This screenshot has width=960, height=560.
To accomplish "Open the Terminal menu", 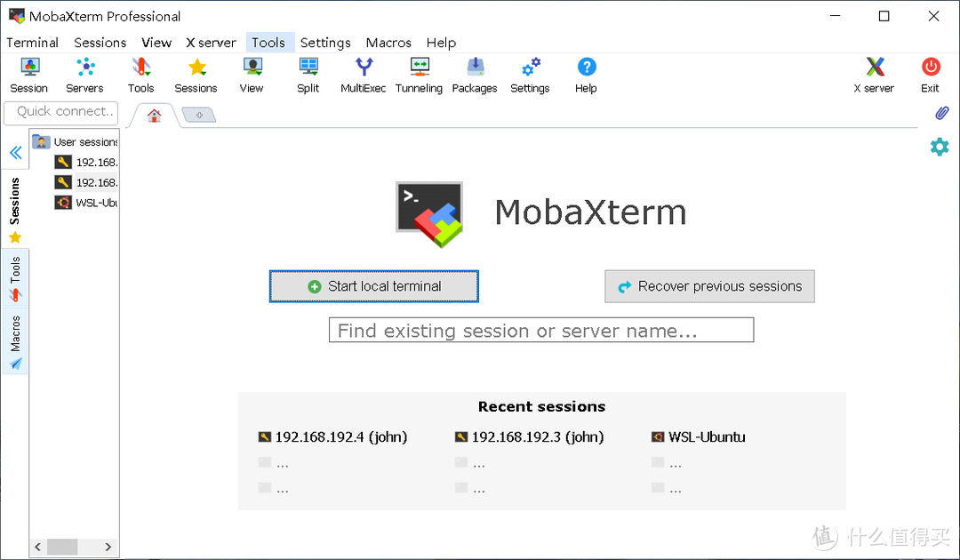I will [33, 43].
